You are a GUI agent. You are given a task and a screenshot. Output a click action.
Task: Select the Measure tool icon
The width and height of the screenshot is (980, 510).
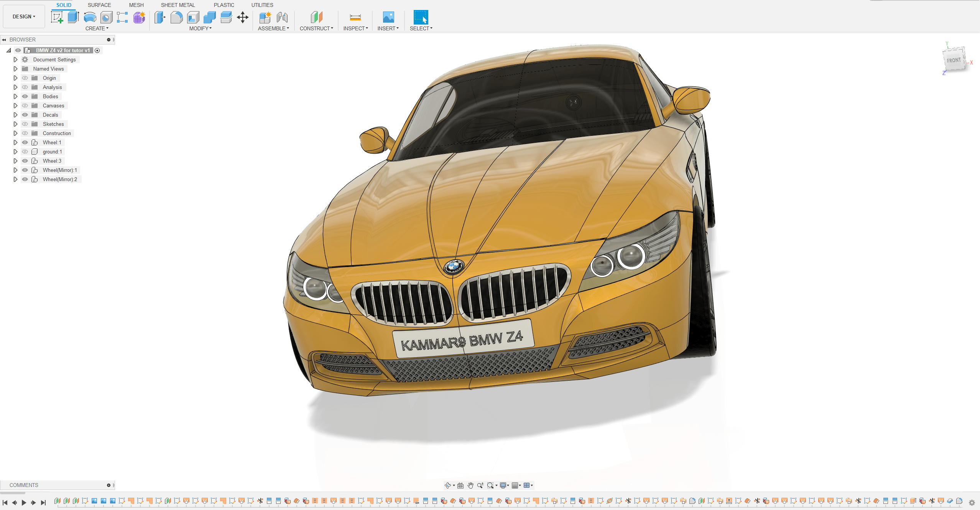tap(355, 17)
